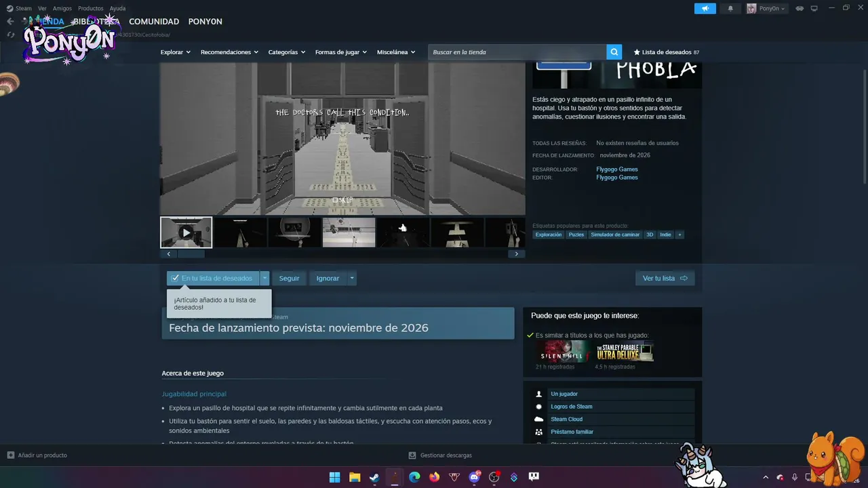Screen dimensions: 868x488
Task: Open the Flygogo Games editor link
Action: coord(617,178)
